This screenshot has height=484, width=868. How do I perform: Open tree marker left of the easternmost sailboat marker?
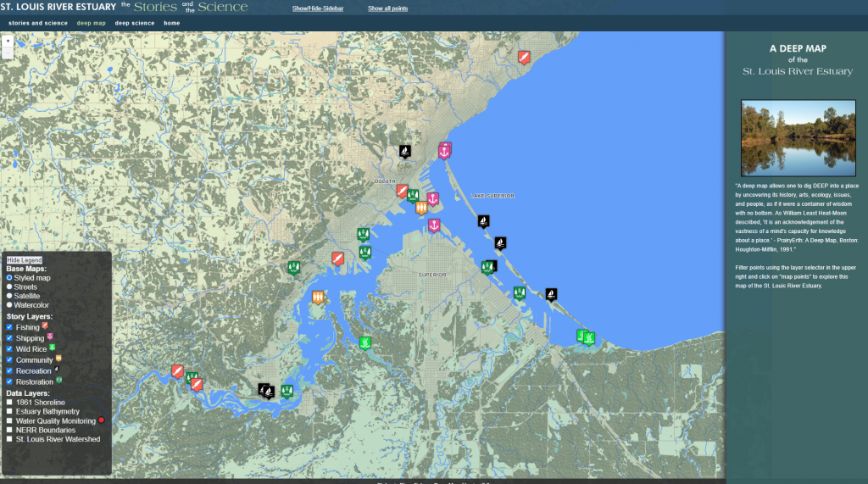(520, 293)
